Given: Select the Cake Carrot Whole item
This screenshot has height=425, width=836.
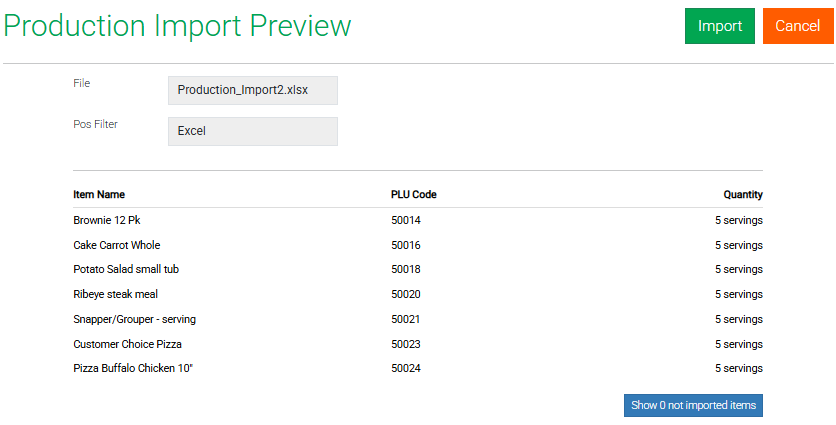Looking at the screenshot, I should [x=116, y=245].
